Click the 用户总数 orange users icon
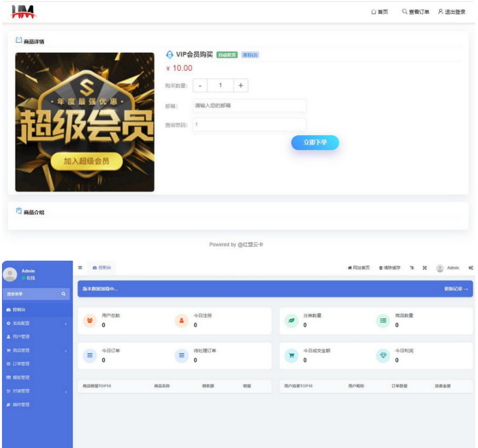The width and height of the screenshot is (478, 448). click(x=90, y=320)
